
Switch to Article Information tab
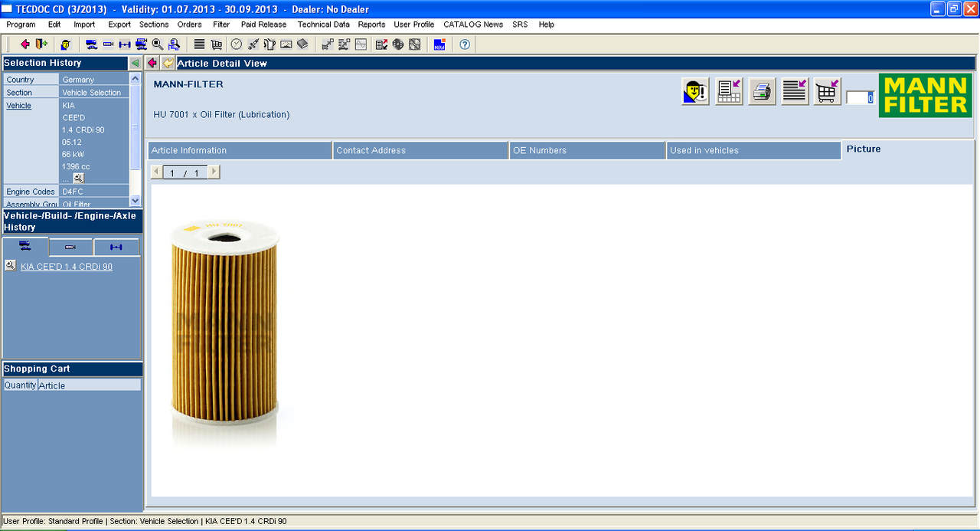coord(240,150)
